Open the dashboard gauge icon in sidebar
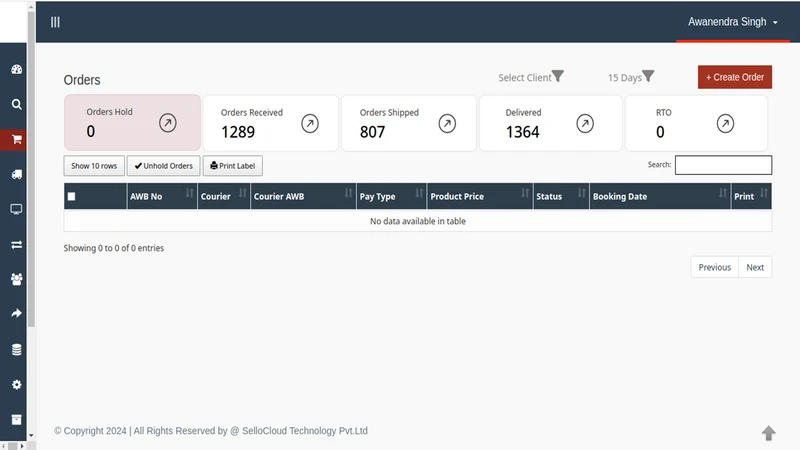Viewport: 800px width, 450px height. tap(16, 69)
